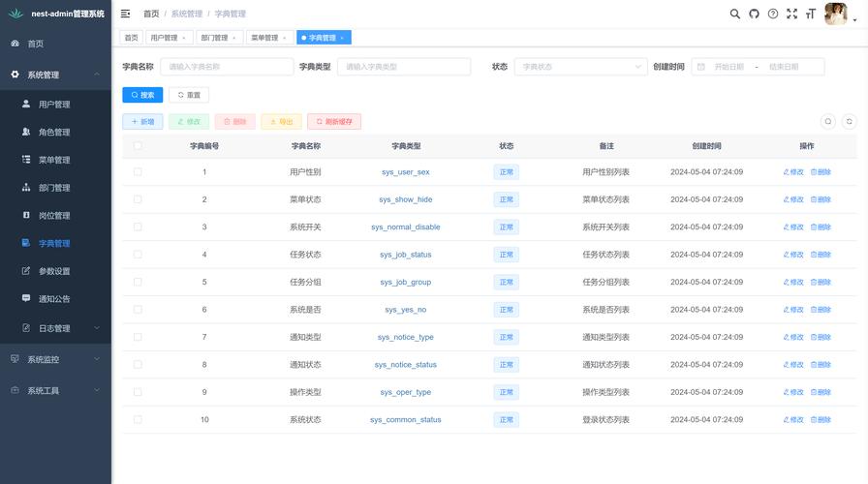Open 用户管理 in the sidebar
This screenshot has height=484, width=868.
[55, 105]
